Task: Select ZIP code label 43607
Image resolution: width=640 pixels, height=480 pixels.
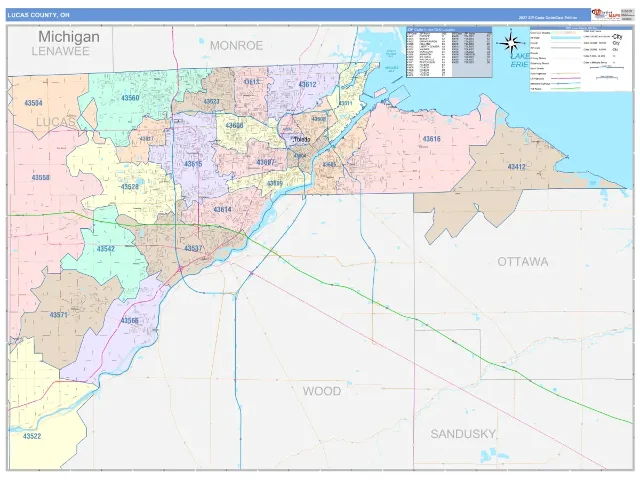Action: pyautogui.click(x=265, y=162)
